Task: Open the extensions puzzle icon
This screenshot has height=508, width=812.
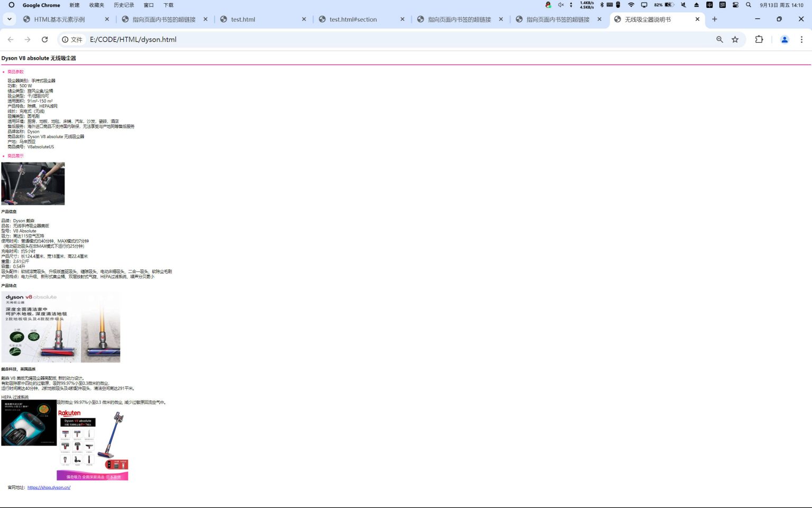Action: [x=759, y=40]
